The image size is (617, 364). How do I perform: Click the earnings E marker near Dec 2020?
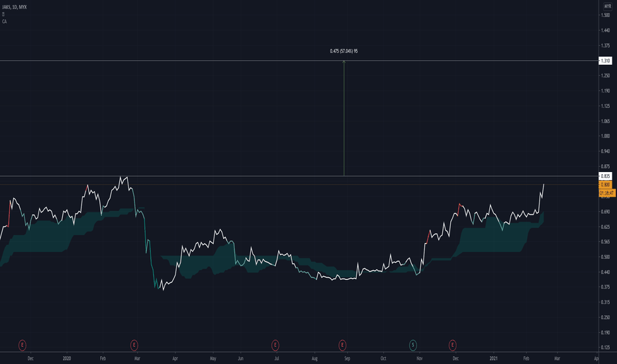[453, 345]
